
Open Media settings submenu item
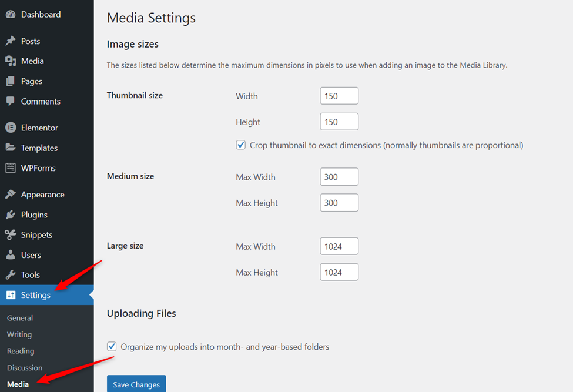click(x=18, y=384)
